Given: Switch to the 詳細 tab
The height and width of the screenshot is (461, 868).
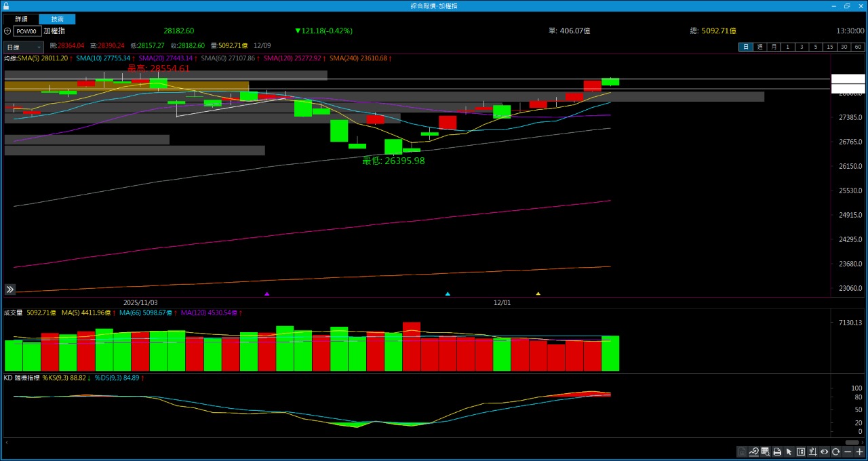Looking at the screenshot, I should 22,20.
